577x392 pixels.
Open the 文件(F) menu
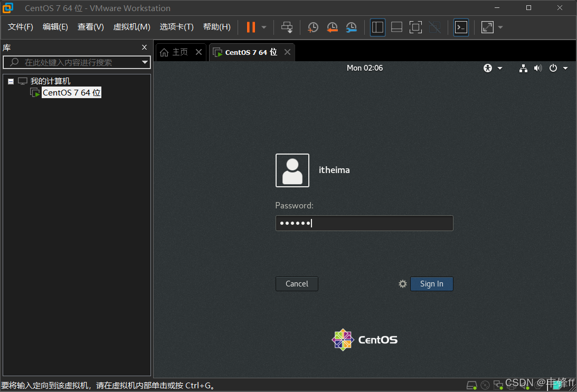pyautogui.click(x=21, y=27)
